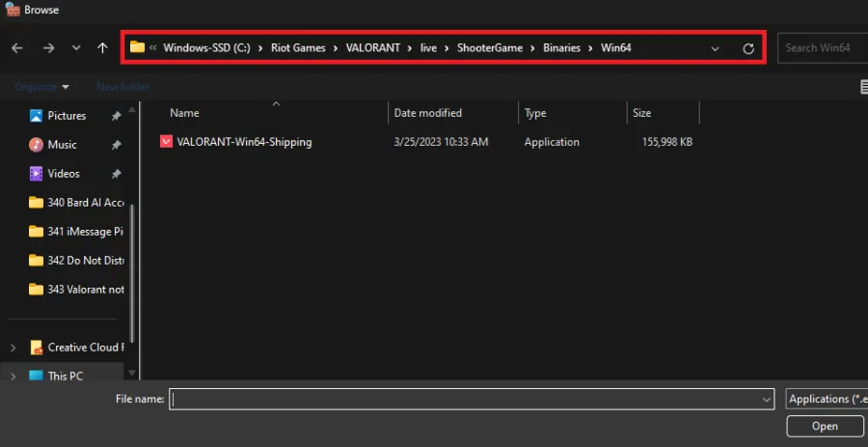Click the Open button

(825, 426)
